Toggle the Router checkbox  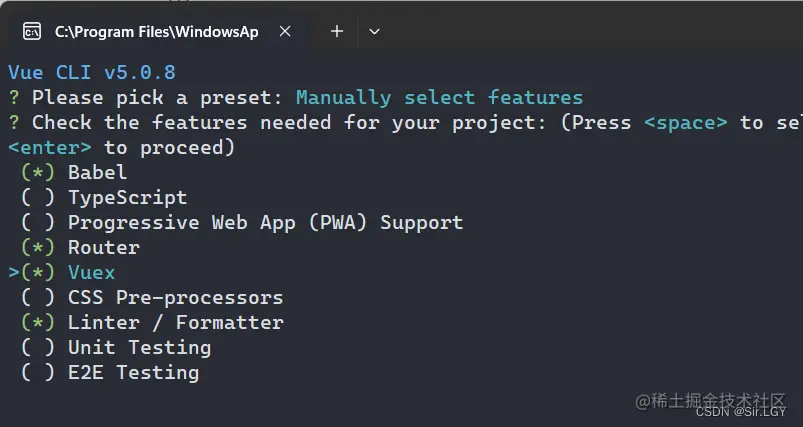(38, 248)
